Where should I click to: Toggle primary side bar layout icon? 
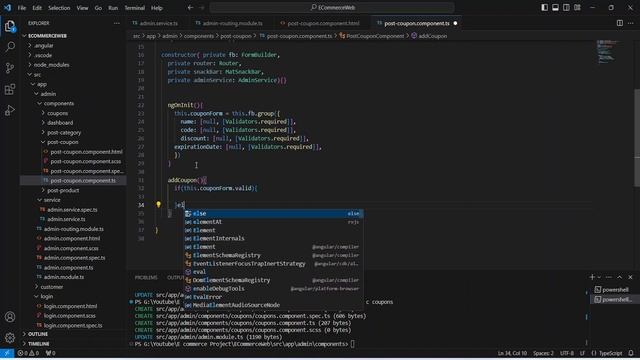point(544,7)
